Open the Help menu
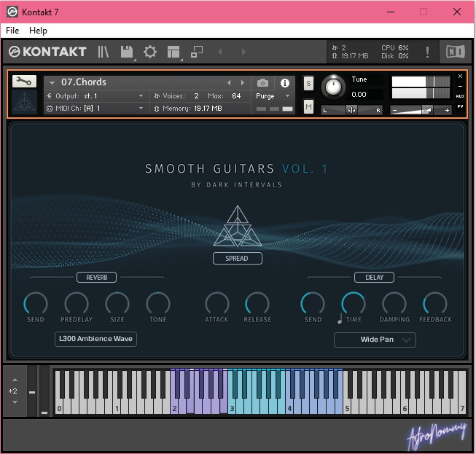Viewport: 476px width, 454px height. coord(38,31)
